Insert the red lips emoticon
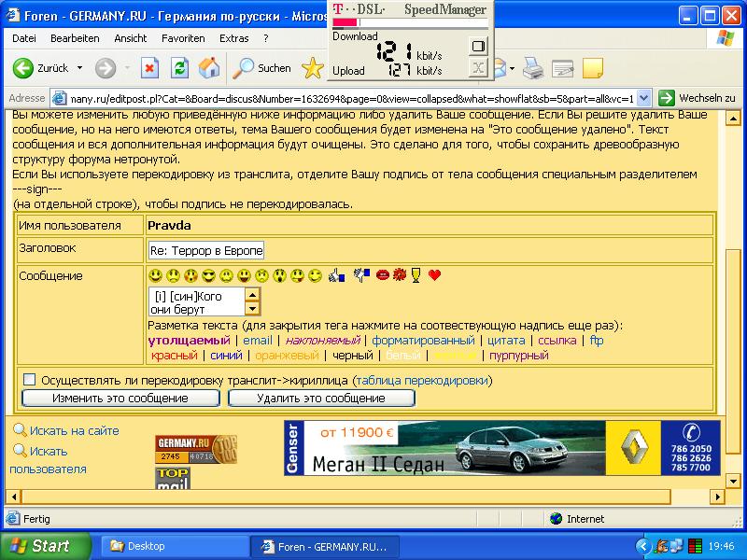747x560 pixels. [382, 275]
